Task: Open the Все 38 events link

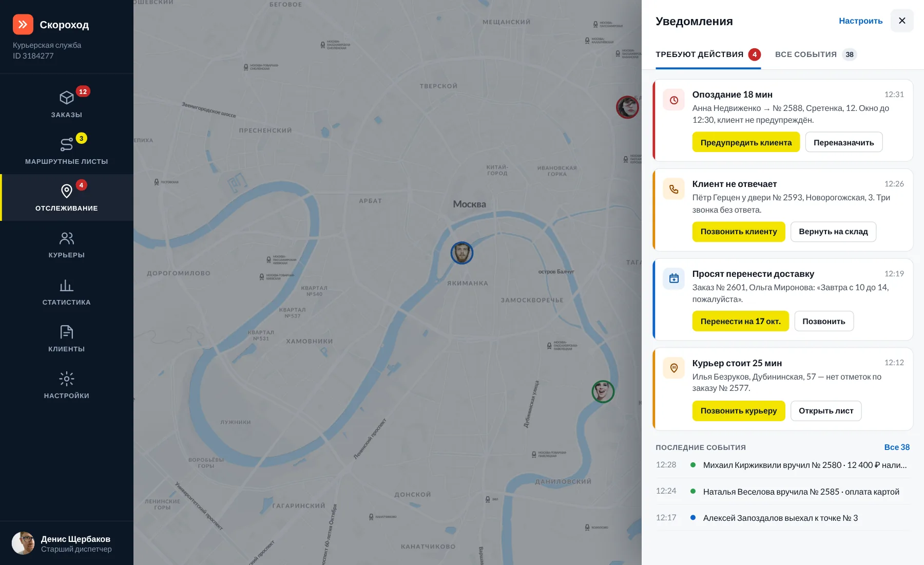Action: [897, 447]
